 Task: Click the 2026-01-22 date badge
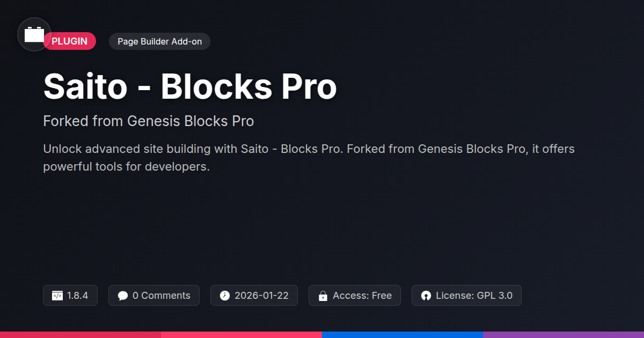254,296
